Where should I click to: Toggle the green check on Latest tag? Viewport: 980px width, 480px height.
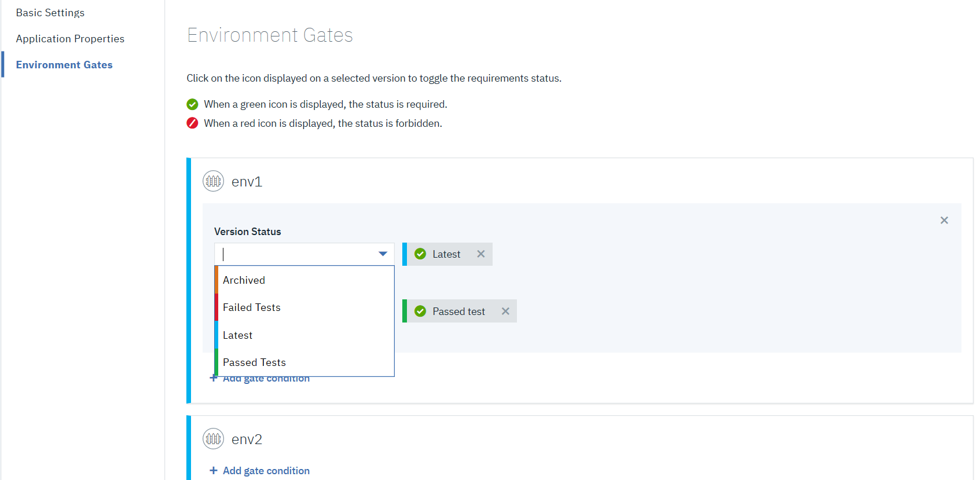420,254
